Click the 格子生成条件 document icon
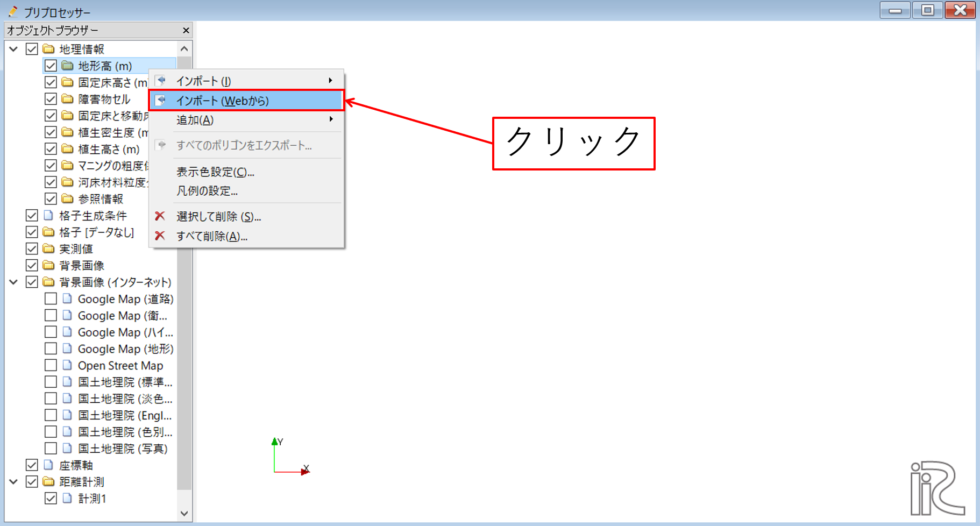The width and height of the screenshot is (980, 526). tap(48, 216)
